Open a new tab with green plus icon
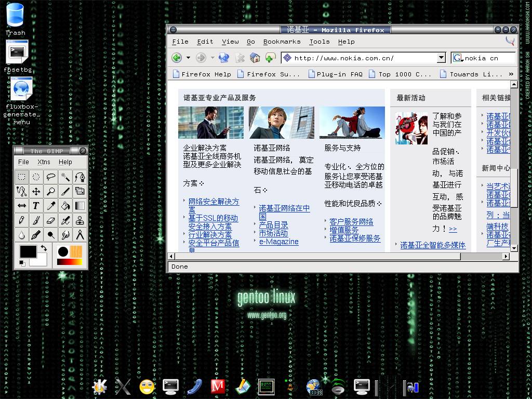 pyautogui.click(x=270, y=58)
